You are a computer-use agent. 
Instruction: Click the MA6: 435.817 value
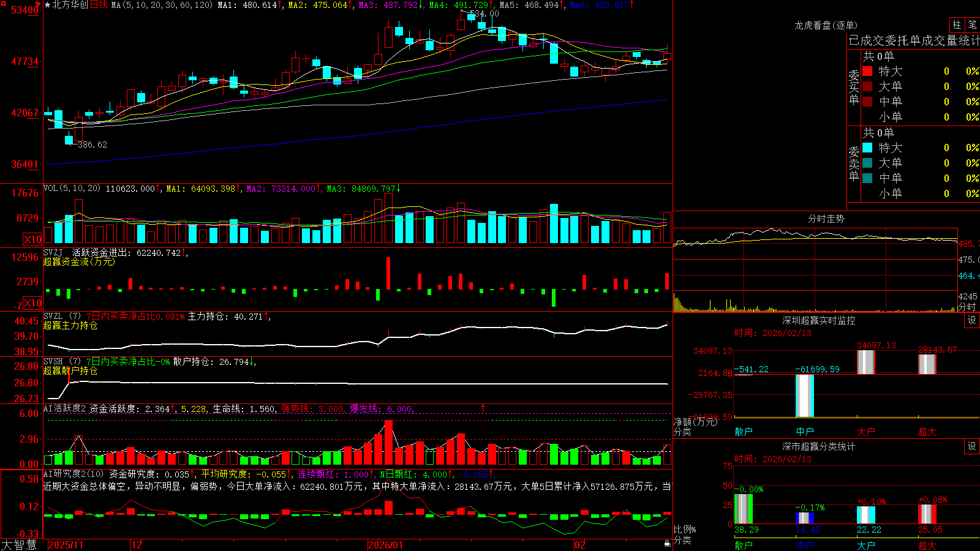pos(601,5)
